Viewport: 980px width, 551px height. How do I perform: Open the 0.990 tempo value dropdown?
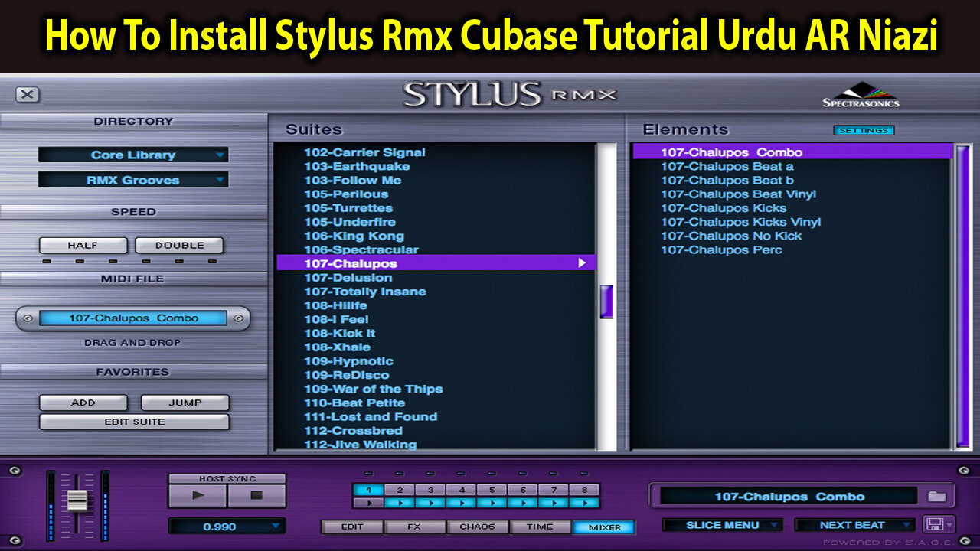(227, 527)
